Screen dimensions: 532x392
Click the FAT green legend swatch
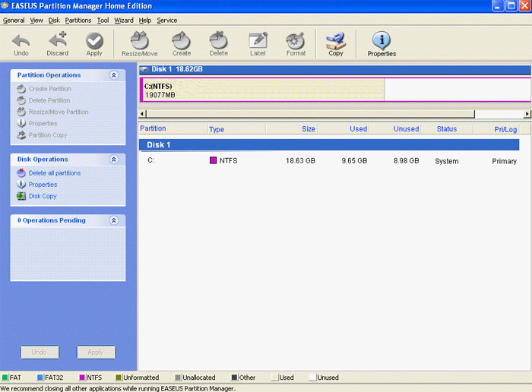click(x=5, y=378)
